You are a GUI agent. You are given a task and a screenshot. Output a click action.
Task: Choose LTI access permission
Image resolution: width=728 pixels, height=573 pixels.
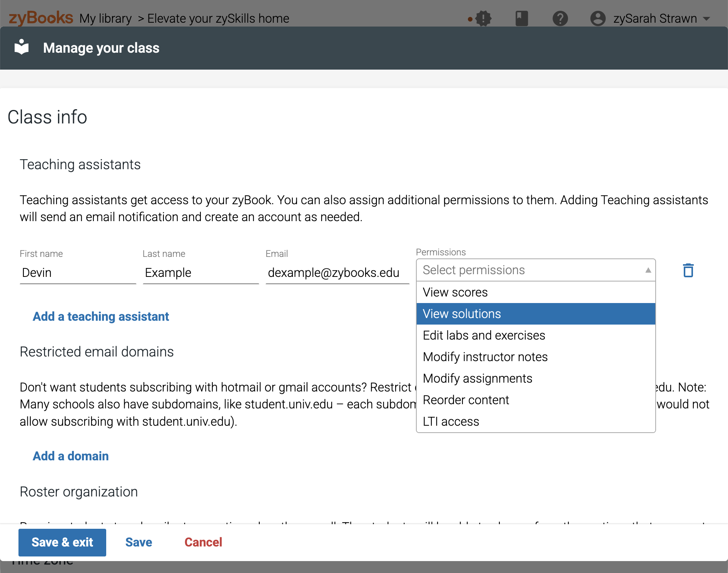(536, 421)
